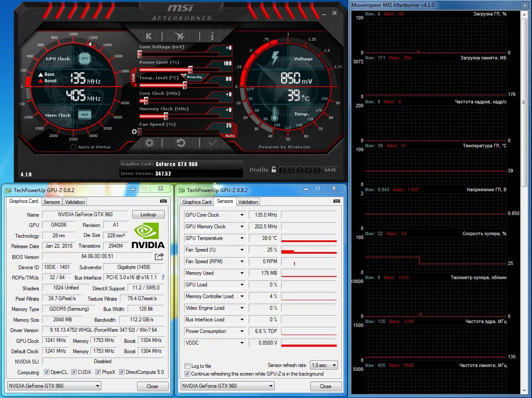Open GPU selector dropdown in Graphics Card window
This screenshot has height=398, width=532.
click(54, 386)
